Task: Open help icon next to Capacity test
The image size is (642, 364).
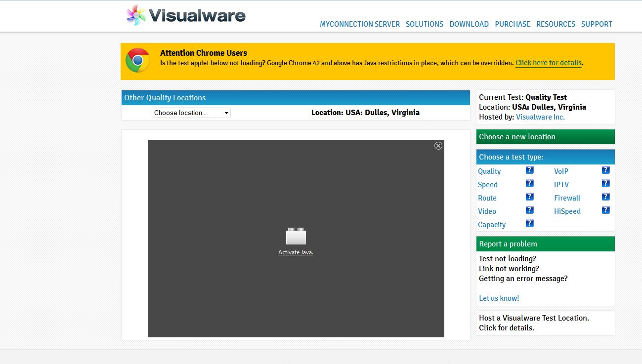Action: point(529,224)
